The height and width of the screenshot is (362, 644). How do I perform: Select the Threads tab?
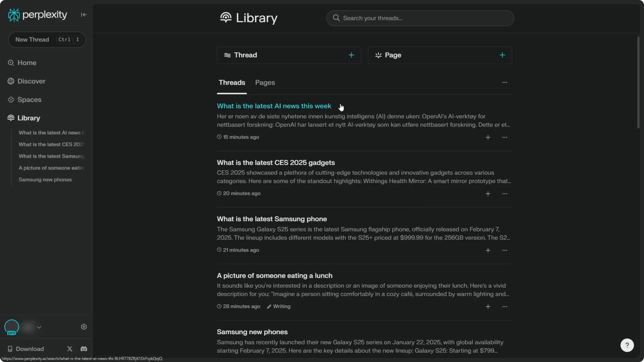point(232,82)
